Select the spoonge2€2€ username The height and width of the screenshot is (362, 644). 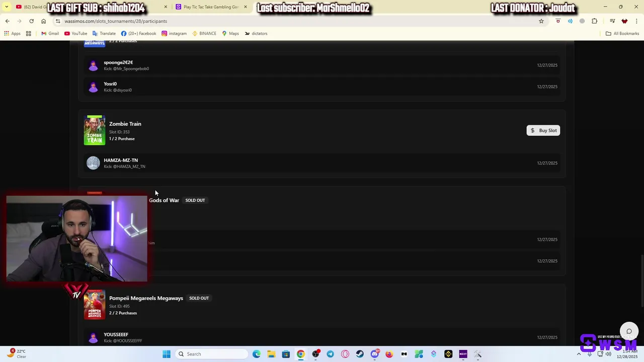click(118, 62)
